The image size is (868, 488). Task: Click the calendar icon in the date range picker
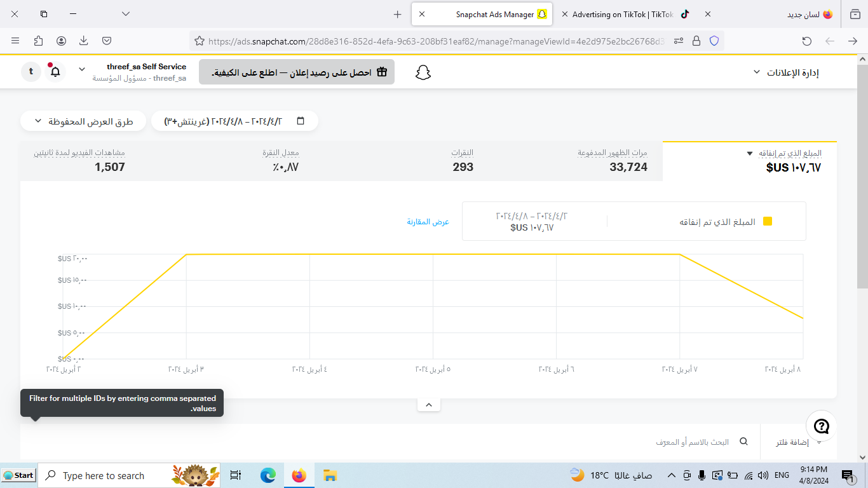pyautogui.click(x=301, y=121)
